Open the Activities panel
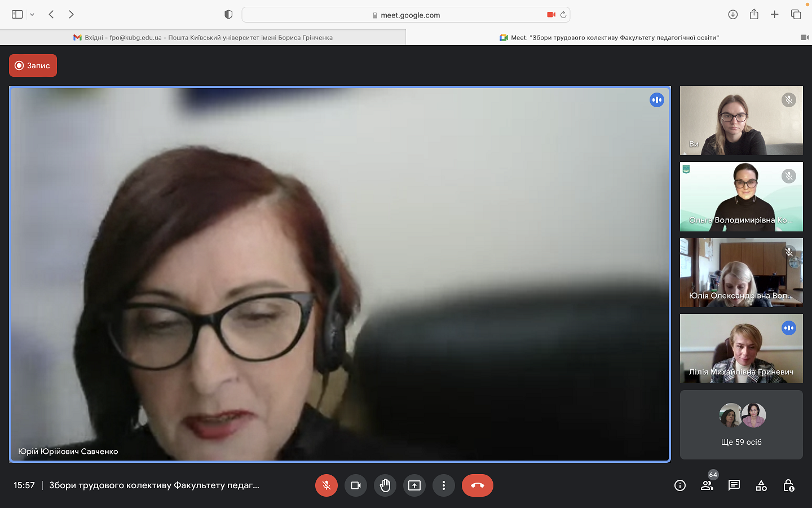The width and height of the screenshot is (812, 508). click(761, 485)
